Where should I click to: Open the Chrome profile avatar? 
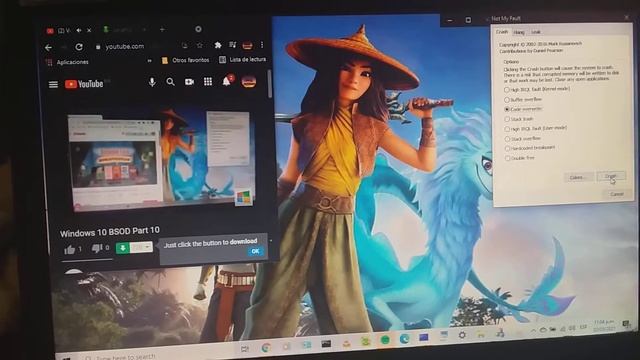click(x=247, y=45)
